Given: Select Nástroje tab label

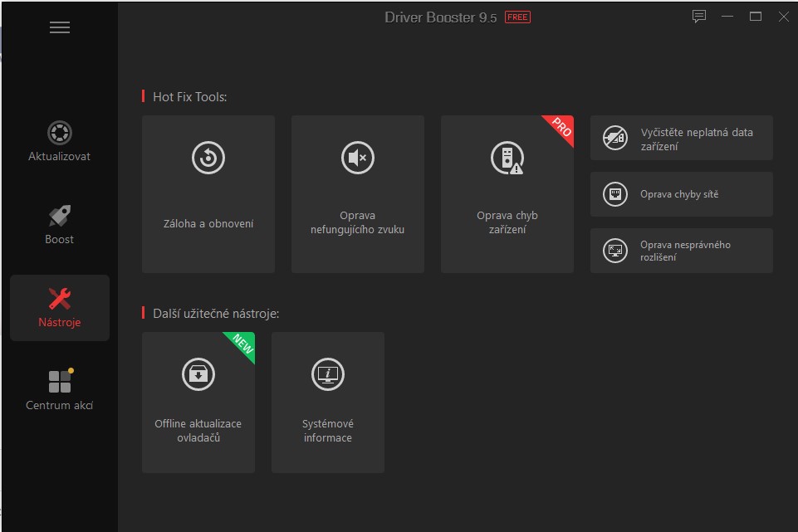Looking at the screenshot, I should point(60,323).
